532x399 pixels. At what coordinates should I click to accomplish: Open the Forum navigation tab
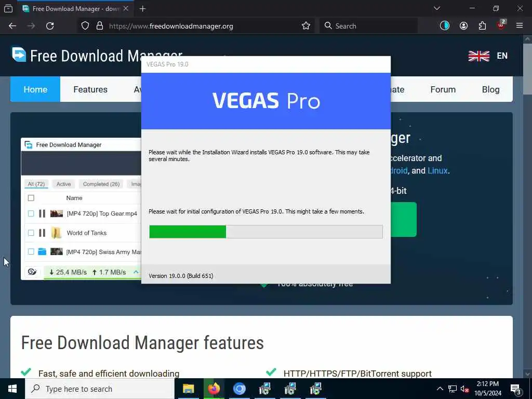pyautogui.click(x=443, y=89)
